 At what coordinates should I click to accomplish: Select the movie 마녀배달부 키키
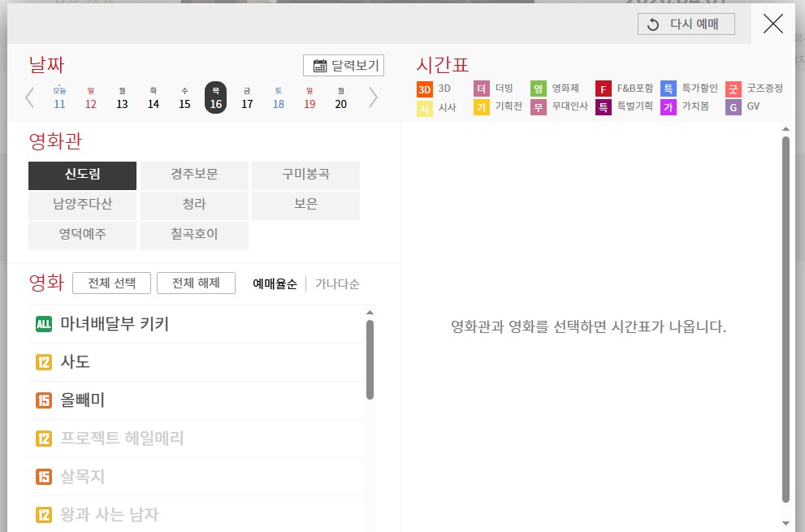pyautogui.click(x=115, y=324)
